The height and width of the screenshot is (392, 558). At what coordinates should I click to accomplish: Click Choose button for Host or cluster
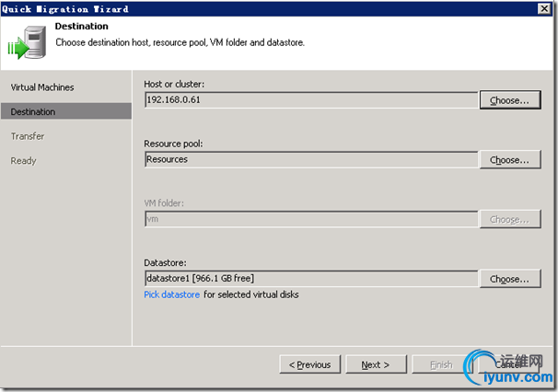click(510, 100)
